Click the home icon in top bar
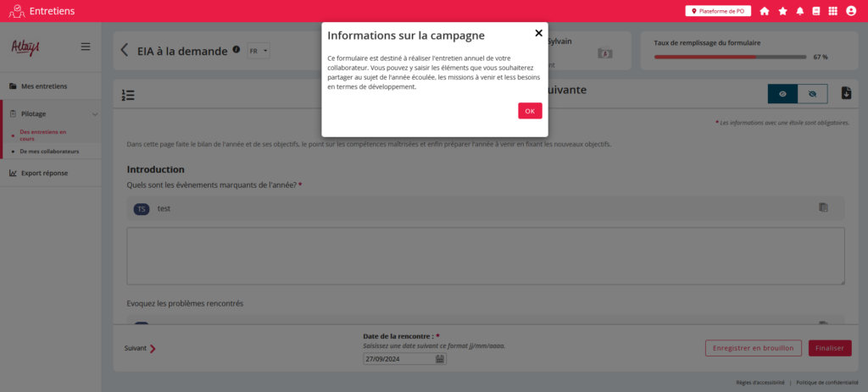The height and width of the screenshot is (392, 868). pos(765,11)
